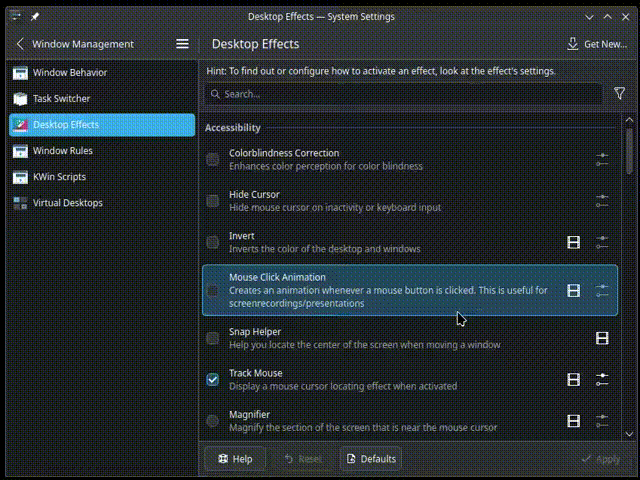Enable Snap Helper checkbox

(x=212, y=338)
